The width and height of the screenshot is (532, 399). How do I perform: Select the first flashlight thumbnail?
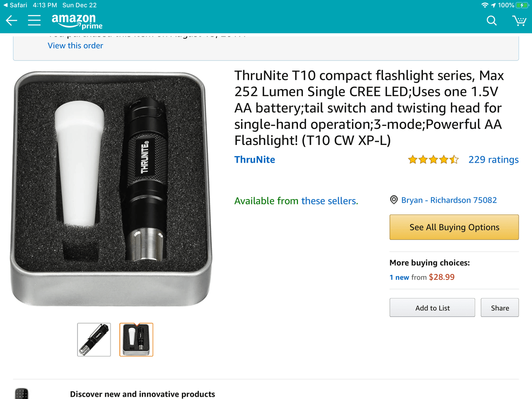(94, 340)
